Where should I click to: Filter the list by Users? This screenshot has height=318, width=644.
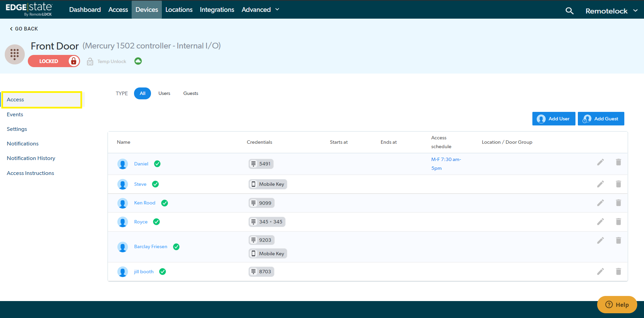[x=164, y=93]
